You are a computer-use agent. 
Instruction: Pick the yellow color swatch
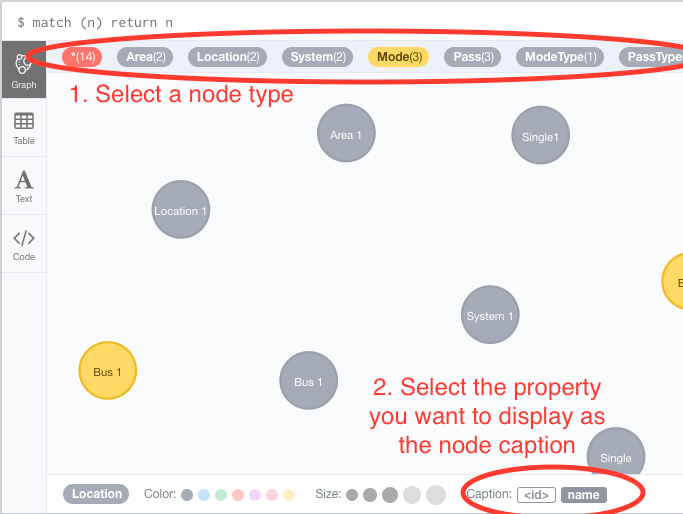pos(289,495)
